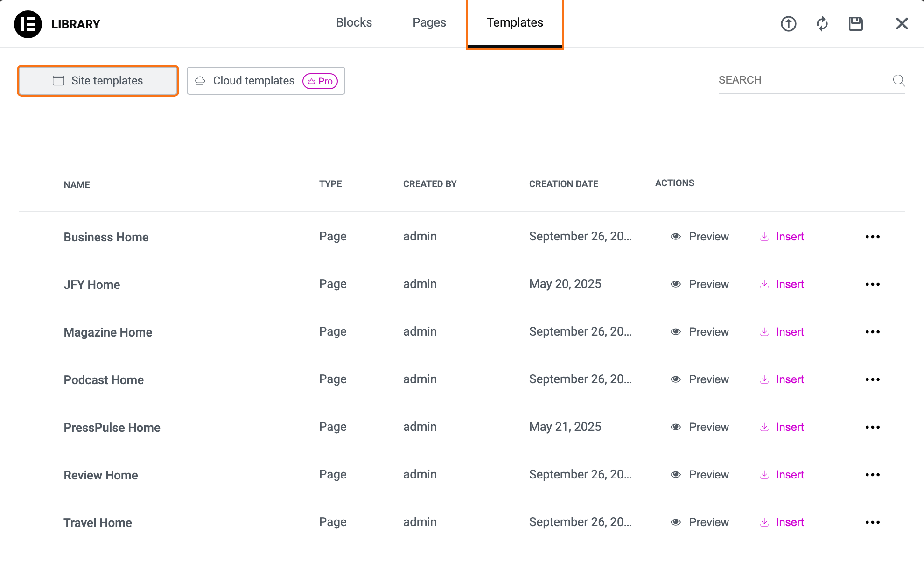Click the Magazine Home template name
The height and width of the screenshot is (562, 924).
(108, 332)
